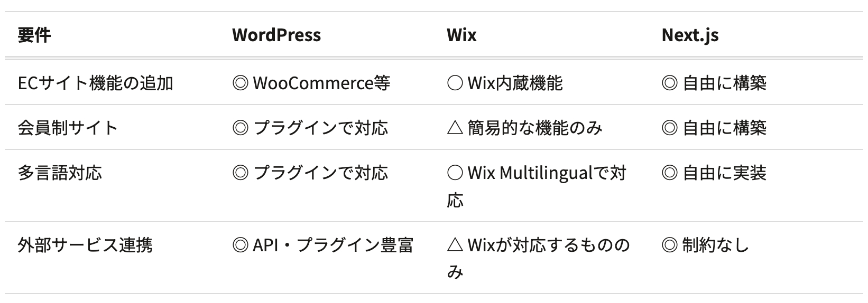
Task: Click the 簡易的な機能のみ cell
Action: click(x=524, y=128)
